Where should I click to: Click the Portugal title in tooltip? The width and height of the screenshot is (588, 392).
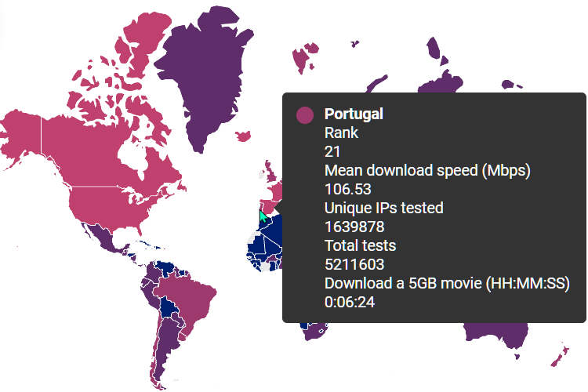point(354,114)
